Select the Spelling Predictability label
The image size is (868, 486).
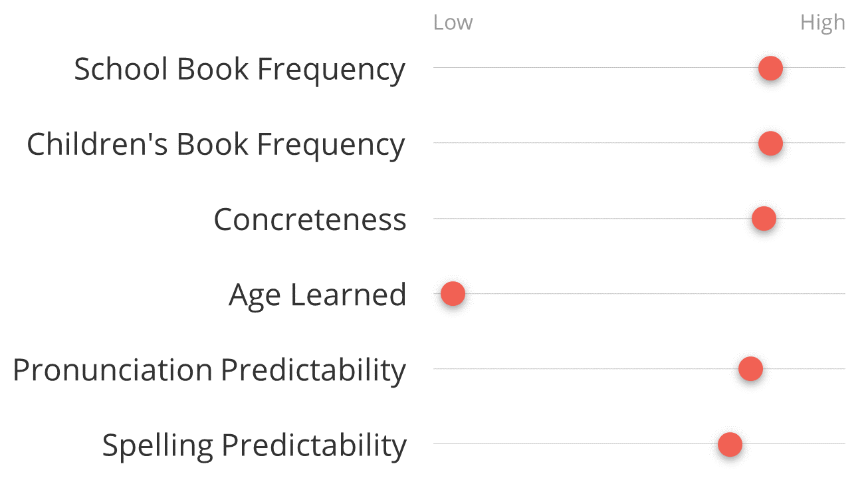254,445
